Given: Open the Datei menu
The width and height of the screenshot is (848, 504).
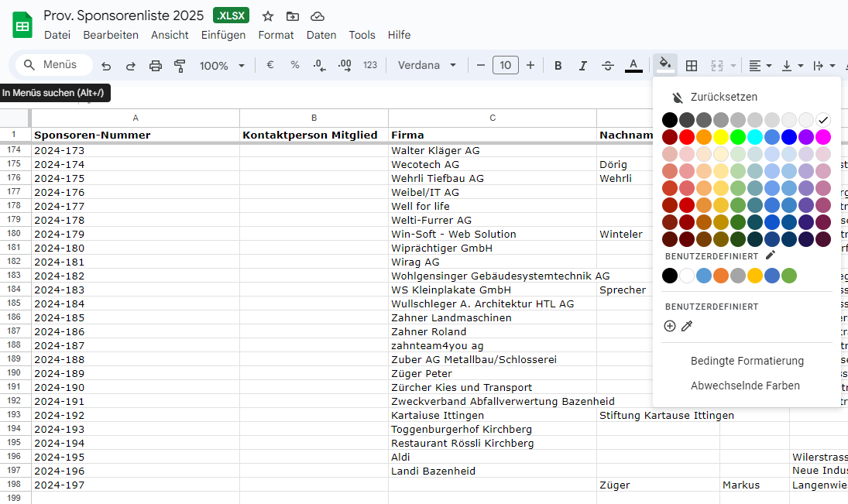Looking at the screenshot, I should pos(57,35).
